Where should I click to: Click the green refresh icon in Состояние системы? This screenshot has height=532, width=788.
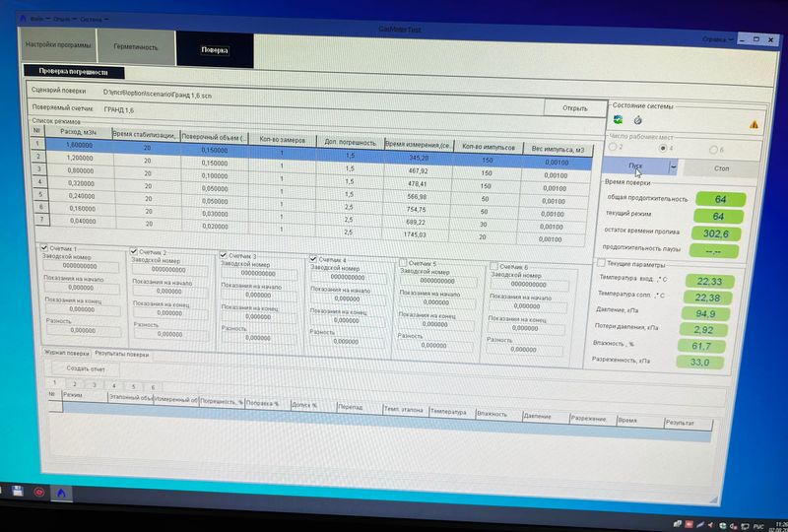pyautogui.click(x=618, y=120)
